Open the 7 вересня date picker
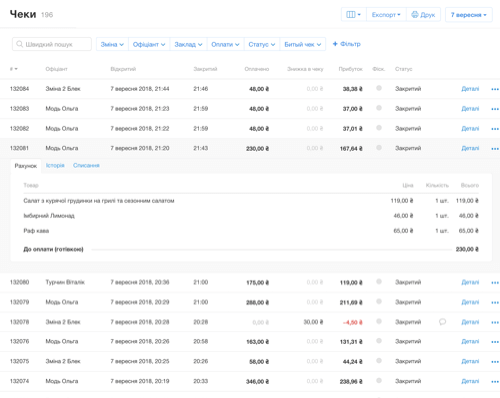 point(469,15)
